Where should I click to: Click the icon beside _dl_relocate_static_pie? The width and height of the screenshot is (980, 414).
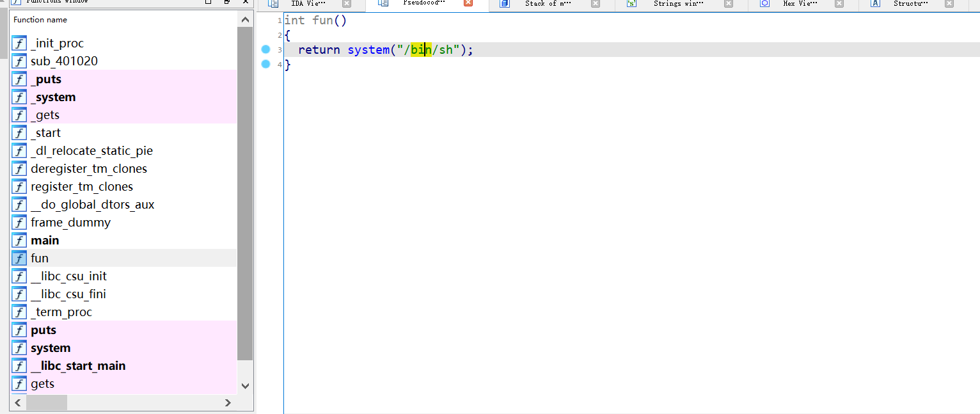coord(20,150)
